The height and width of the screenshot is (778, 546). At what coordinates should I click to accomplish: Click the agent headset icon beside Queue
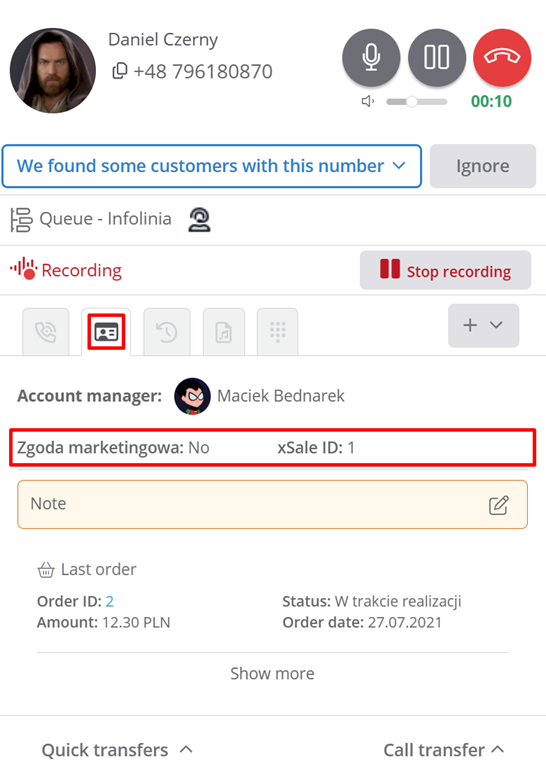point(199,219)
